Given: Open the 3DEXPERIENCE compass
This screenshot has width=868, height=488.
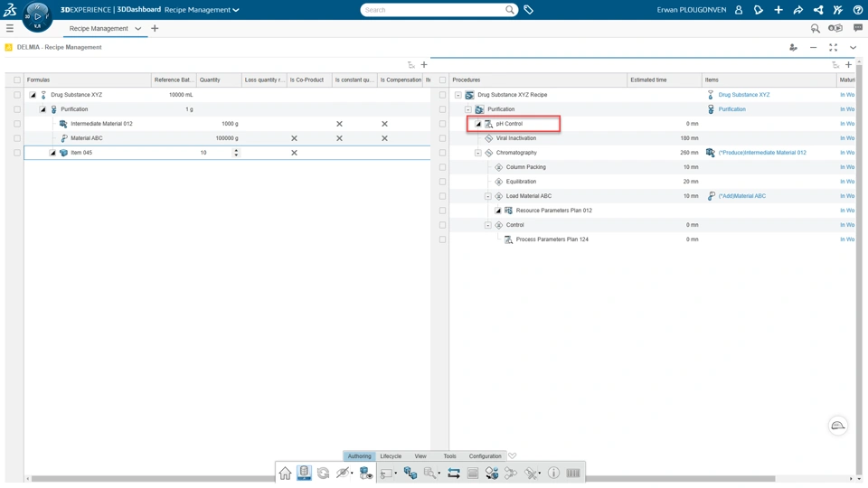Looking at the screenshot, I should point(37,16).
